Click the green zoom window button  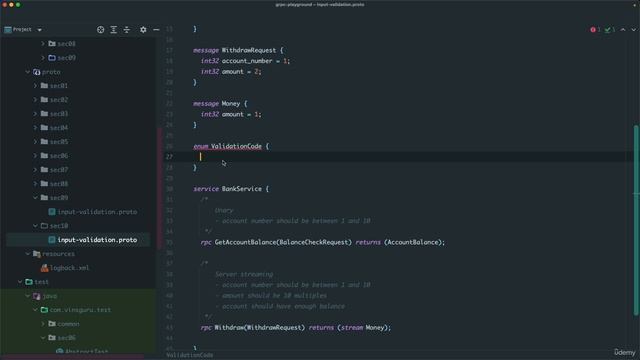pos(18,5)
